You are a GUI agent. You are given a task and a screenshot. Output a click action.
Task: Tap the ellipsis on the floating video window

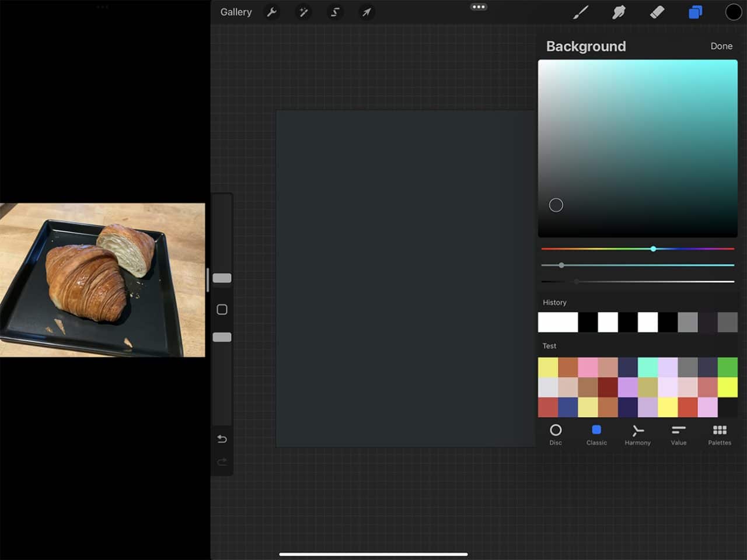tap(103, 7)
